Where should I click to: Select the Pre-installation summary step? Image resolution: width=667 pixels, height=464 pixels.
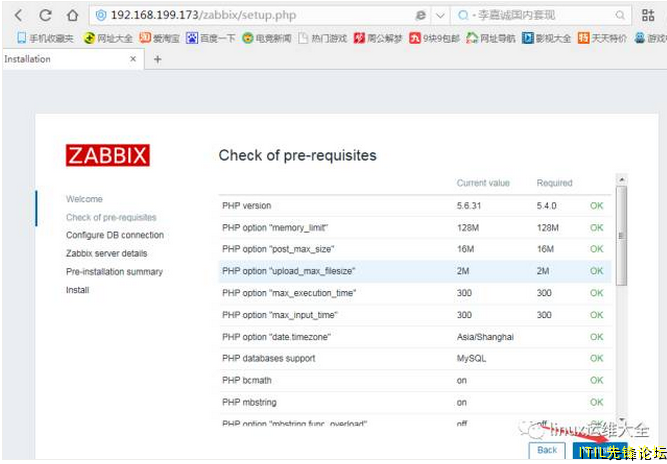[114, 272]
